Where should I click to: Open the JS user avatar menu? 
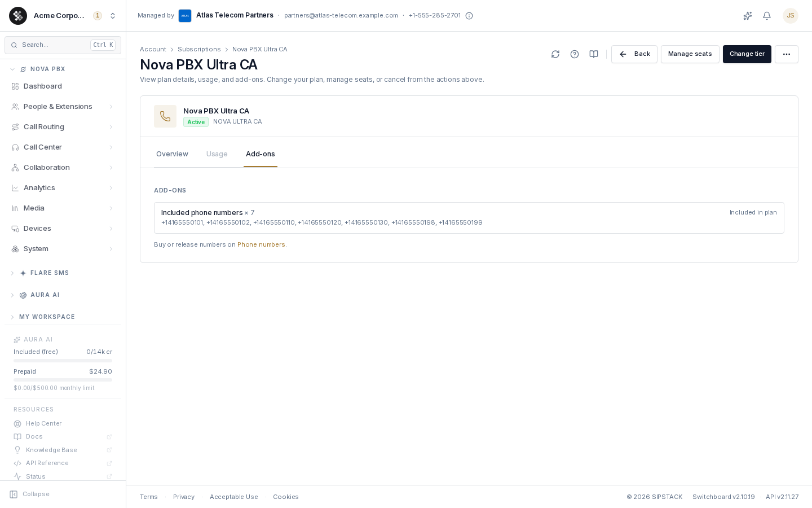(x=791, y=16)
